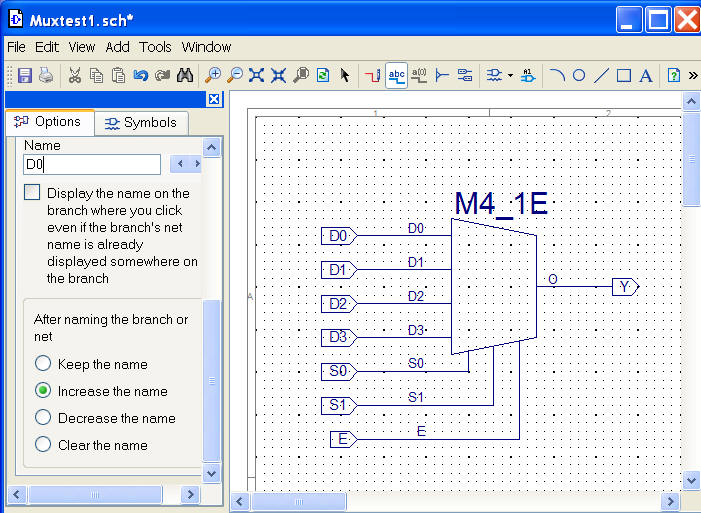Switch to the Options tab
701x513 pixels.
(49, 122)
